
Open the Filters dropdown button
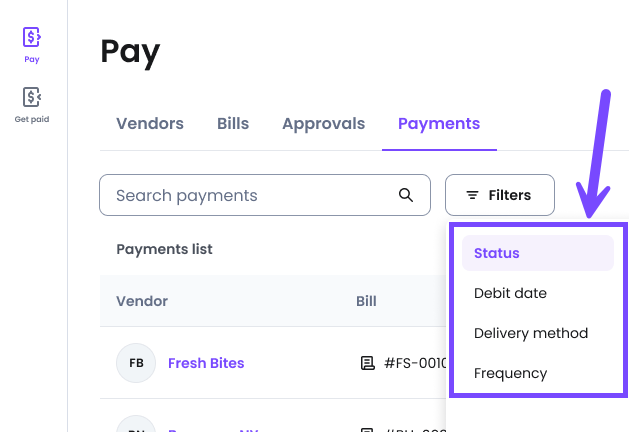coord(499,195)
